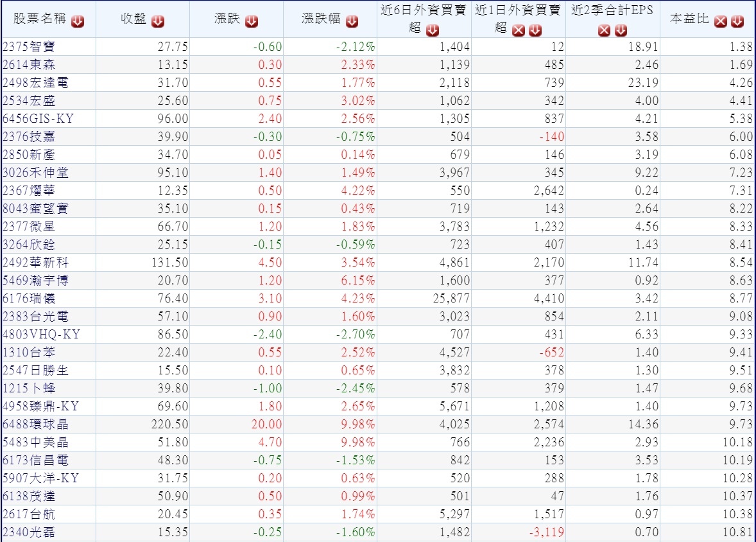Open stock 2498宏達電
The image size is (756, 542).
pyautogui.click(x=36, y=83)
